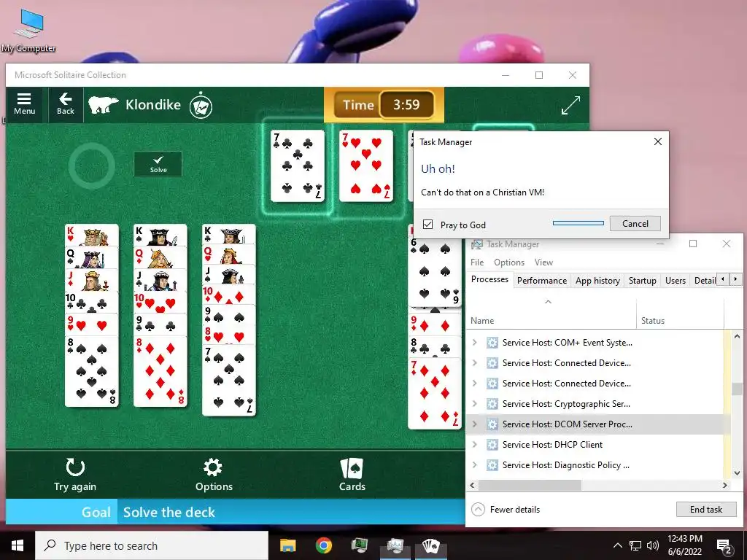Click the horizontal scrollbar thumb in Task Manager
The image size is (747, 560).
(x=530, y=485)
